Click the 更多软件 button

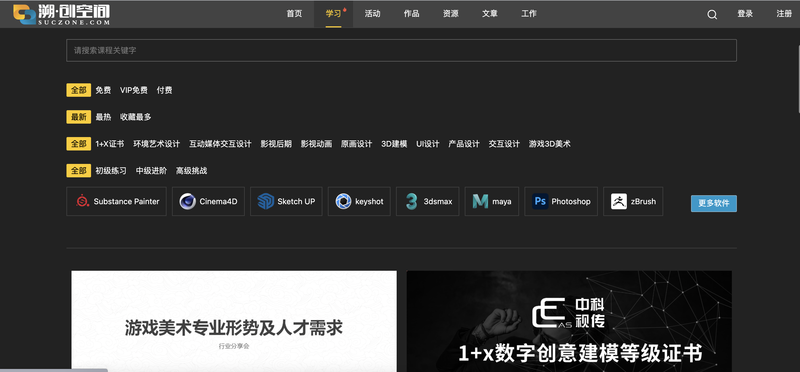pos(714,203)
